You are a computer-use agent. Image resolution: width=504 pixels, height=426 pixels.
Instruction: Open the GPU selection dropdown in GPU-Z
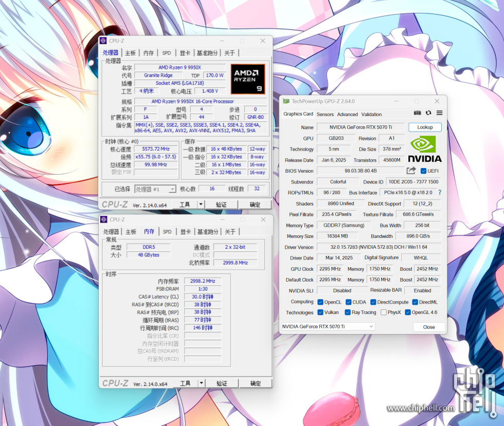tap(328, 326)
